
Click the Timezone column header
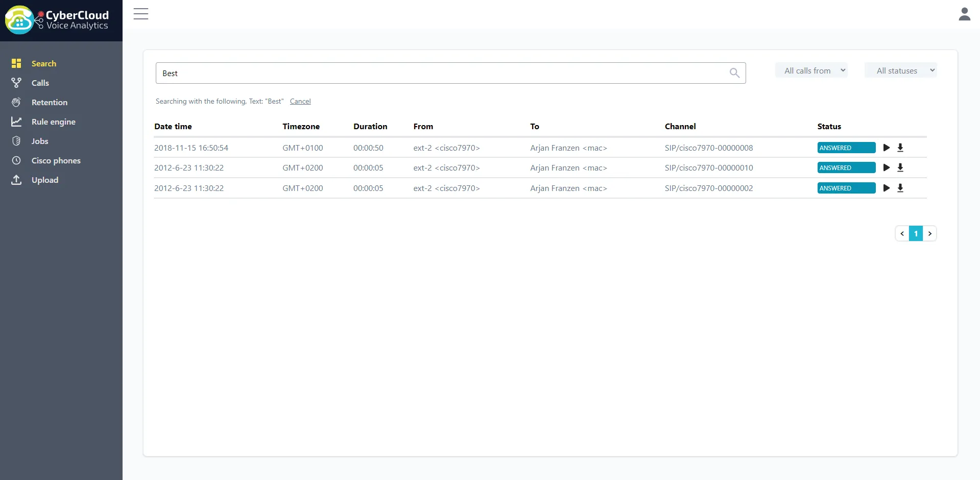(301, 126)
